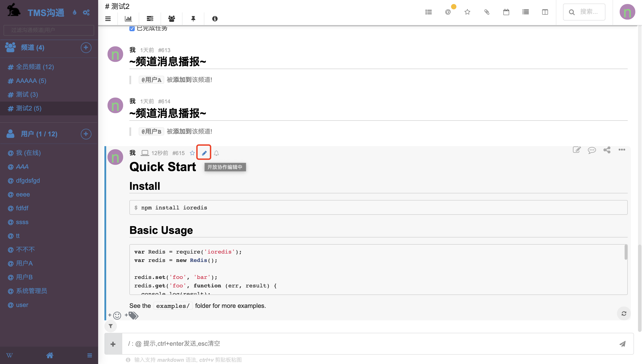Star message #615
The height and width of the screenshot is (364, 642).
(192, 153)
